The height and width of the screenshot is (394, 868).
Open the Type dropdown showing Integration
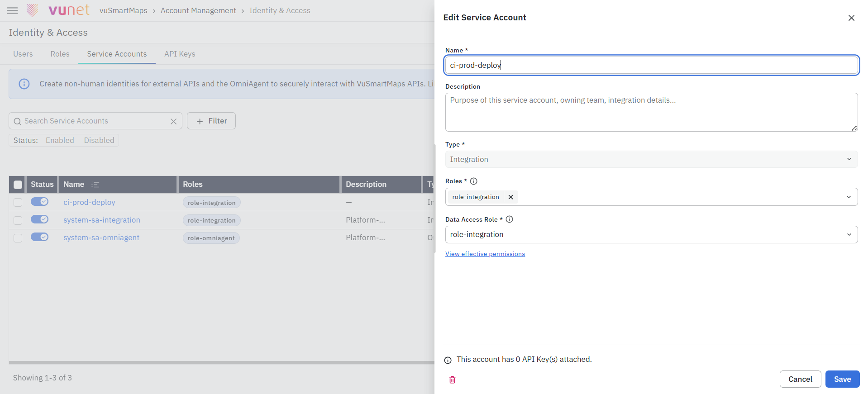click(x=651, y=159)
